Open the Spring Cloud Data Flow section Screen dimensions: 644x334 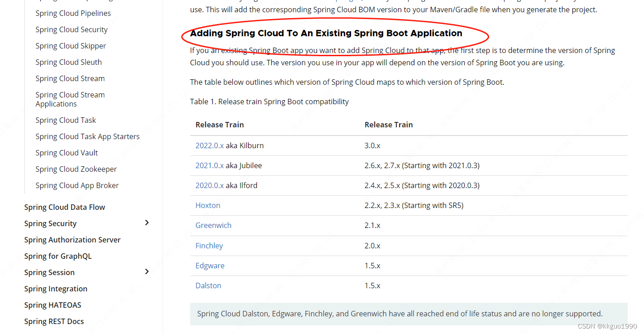tap(64, 207)
